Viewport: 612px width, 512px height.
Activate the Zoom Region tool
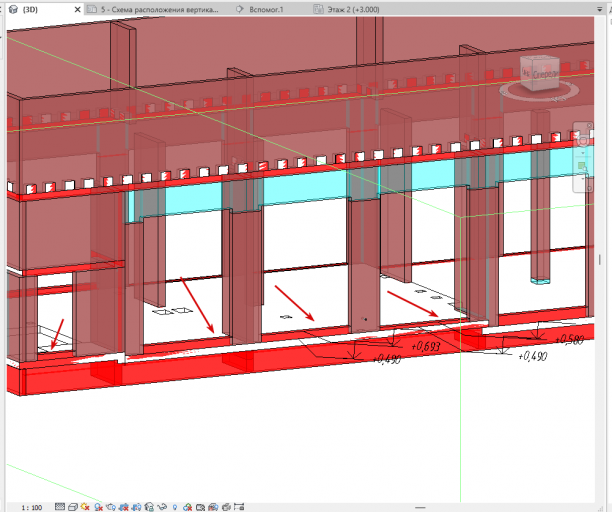pos(582,167)
